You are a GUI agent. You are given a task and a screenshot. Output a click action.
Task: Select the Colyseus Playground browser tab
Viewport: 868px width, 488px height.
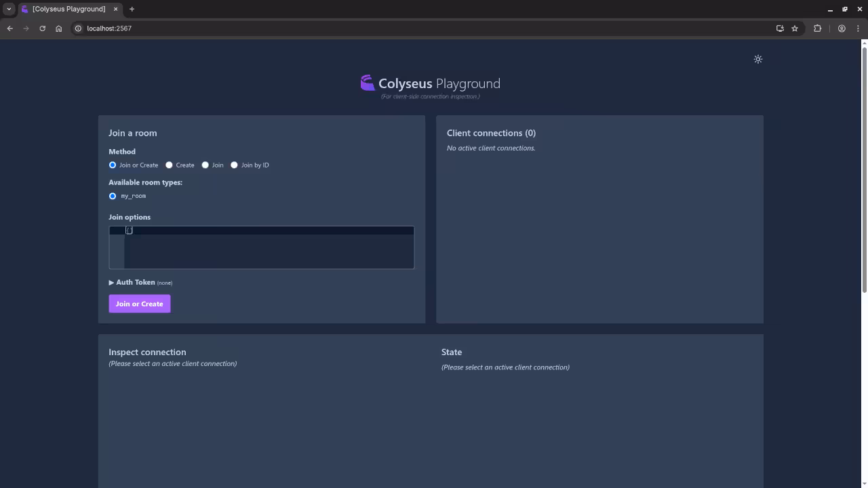(x=68, y=9)
